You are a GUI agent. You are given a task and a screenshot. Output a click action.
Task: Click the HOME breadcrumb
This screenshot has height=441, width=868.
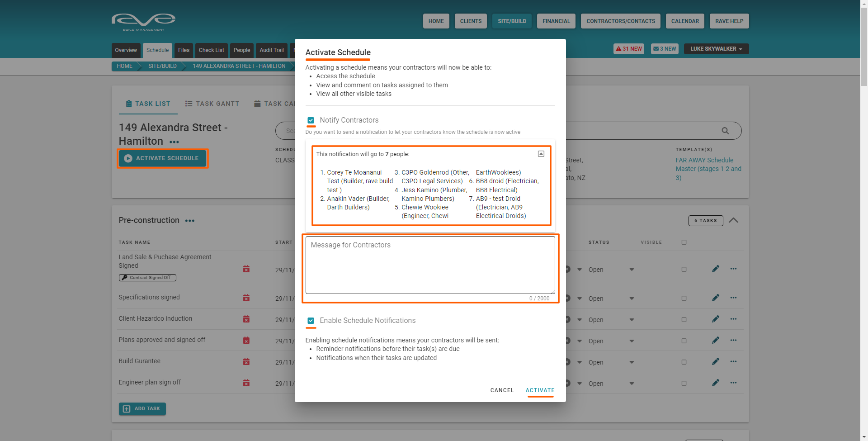click(x=124, y=66)
